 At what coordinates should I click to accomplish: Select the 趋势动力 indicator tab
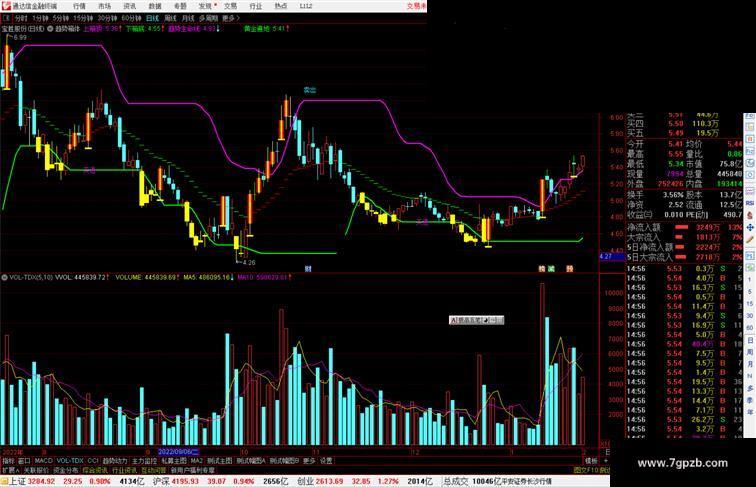pyautogui.click(x=115, y=461)
